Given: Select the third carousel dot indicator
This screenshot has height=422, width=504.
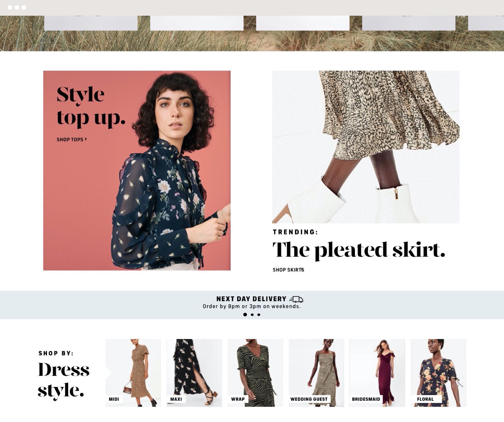Looking at the screenshot, I should click(259, 315).
